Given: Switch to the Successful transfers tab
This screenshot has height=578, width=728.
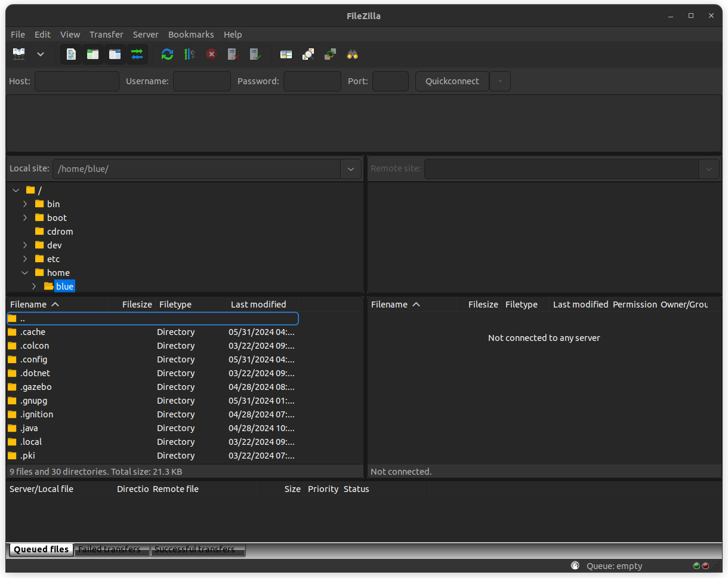Looking at the screenshot, I should [x=198, y=550].
